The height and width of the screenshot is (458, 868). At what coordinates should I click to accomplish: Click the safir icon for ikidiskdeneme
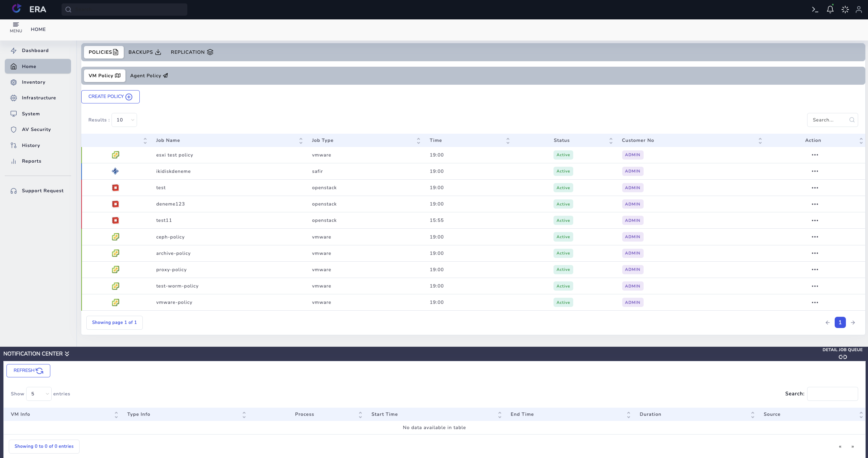[116, 171]
